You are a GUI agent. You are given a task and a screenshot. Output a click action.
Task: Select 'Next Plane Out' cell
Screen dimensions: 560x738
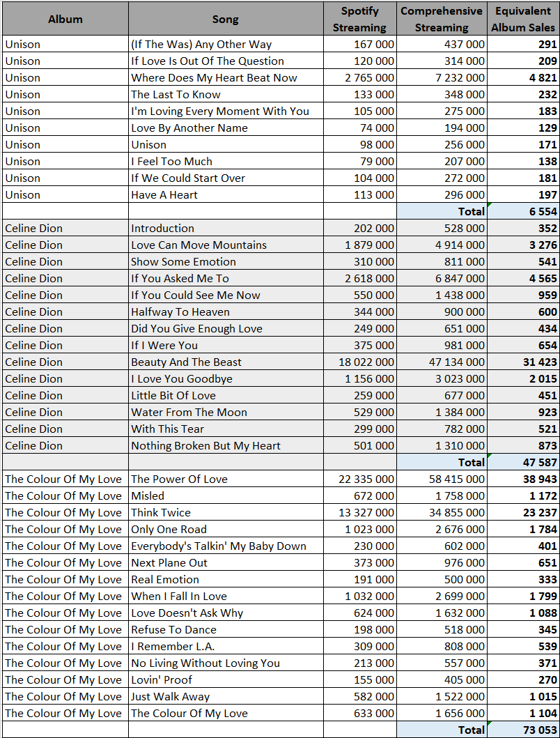point(226,562)
